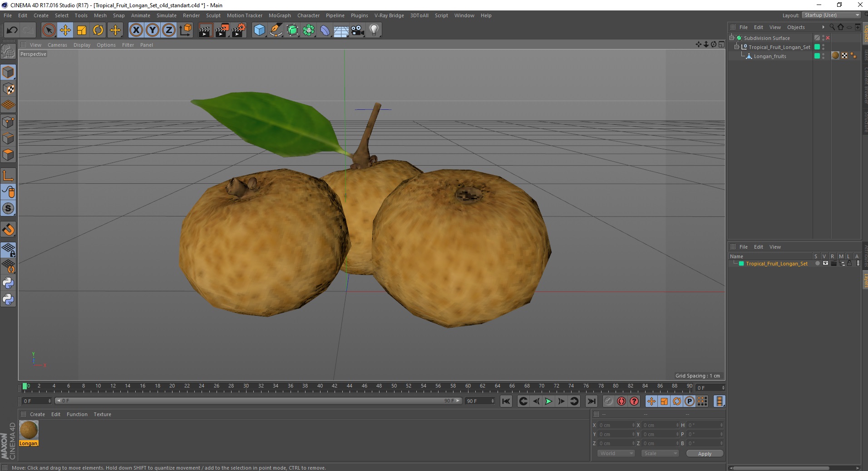Add a Light object
Screen dimensions: 868x471
(x=374, y=30)
